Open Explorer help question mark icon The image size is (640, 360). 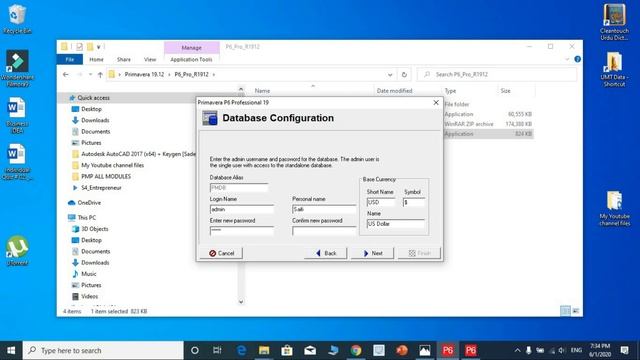(578, 59)
